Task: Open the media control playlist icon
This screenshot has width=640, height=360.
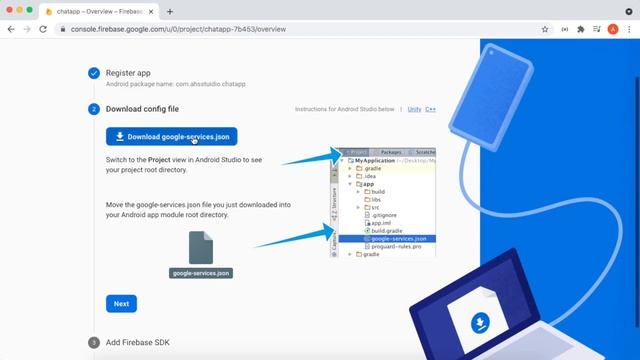Action: 597,29
